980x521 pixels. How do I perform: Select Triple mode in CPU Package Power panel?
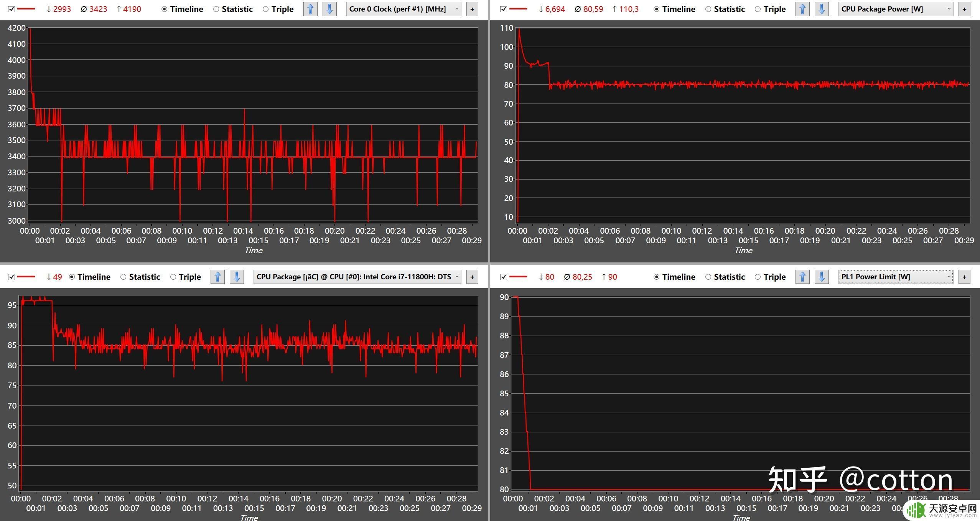pyautogui.click(x=770, y=9)
